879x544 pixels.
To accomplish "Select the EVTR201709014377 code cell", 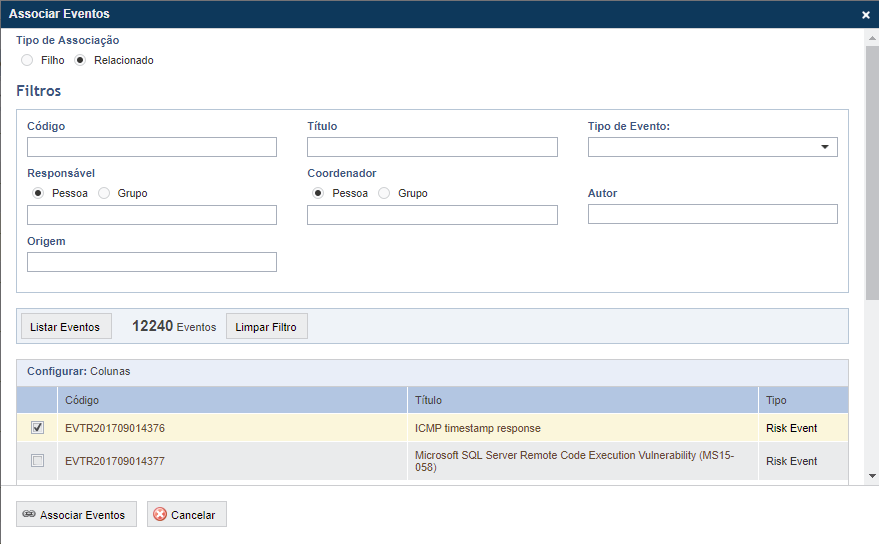I will (x=232, y=461).
